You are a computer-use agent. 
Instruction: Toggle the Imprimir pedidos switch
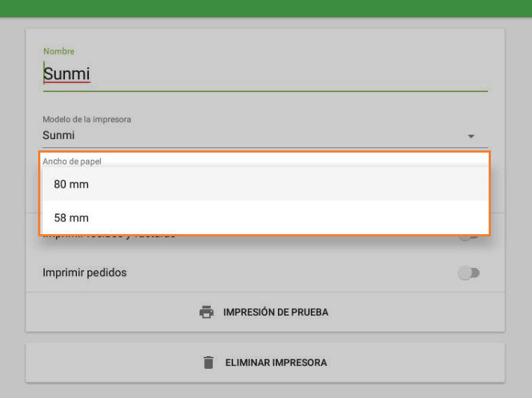pyautogui.click(x=468, y=273)
